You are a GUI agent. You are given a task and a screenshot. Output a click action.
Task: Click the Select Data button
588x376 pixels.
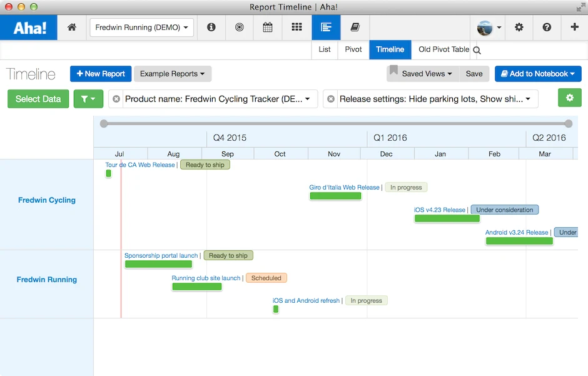pos(38,99)
